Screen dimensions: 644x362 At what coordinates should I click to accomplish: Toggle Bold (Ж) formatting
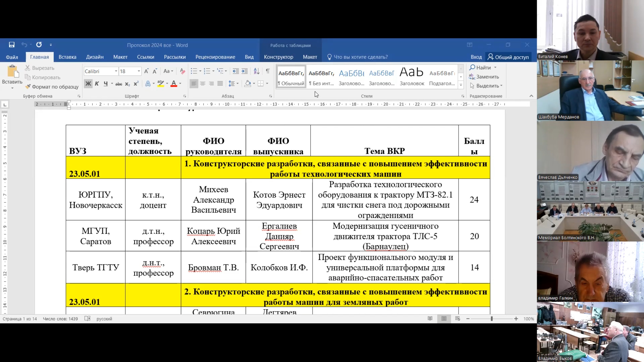88,84
